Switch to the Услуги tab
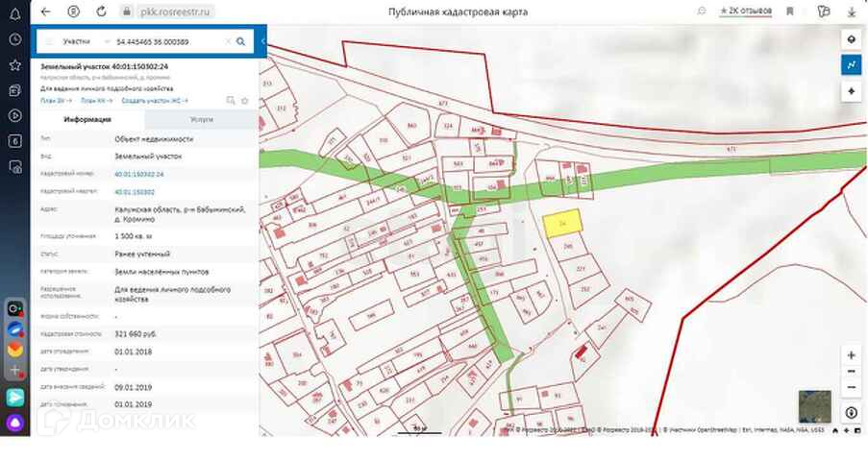The width and height of the screenshot is (868, 461). click(202, 119)
